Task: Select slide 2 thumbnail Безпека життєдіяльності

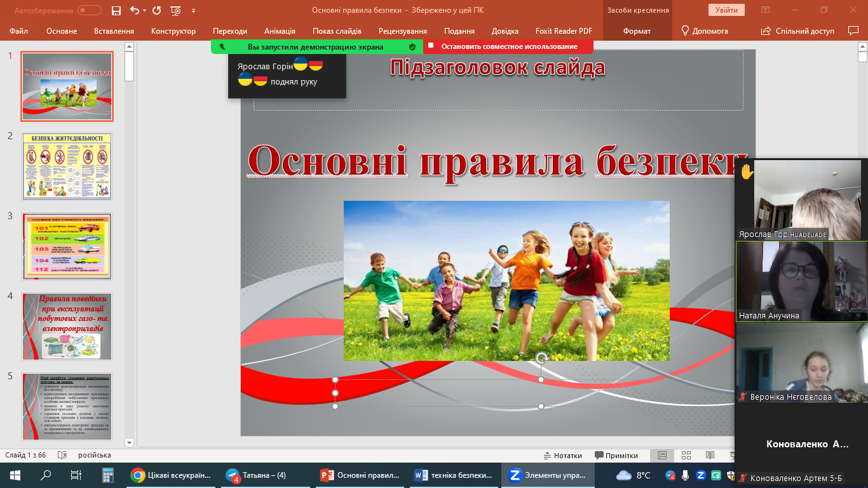Action: point(67,166)
